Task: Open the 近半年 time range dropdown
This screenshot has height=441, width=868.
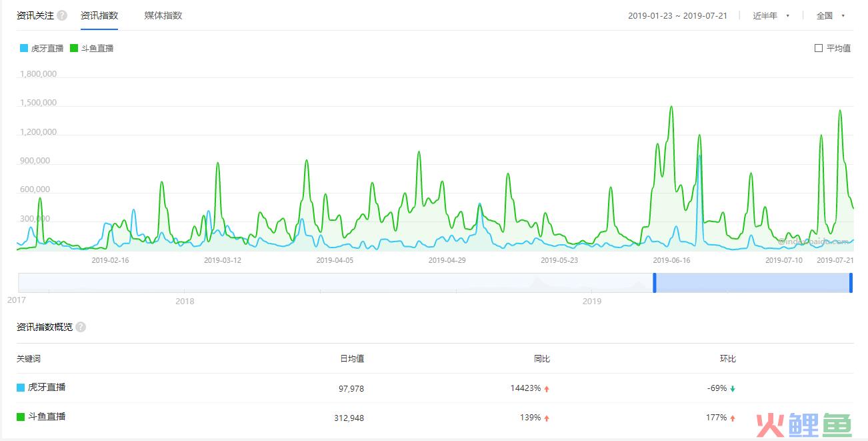Action: pyautogui.click(x=771, y=15)
